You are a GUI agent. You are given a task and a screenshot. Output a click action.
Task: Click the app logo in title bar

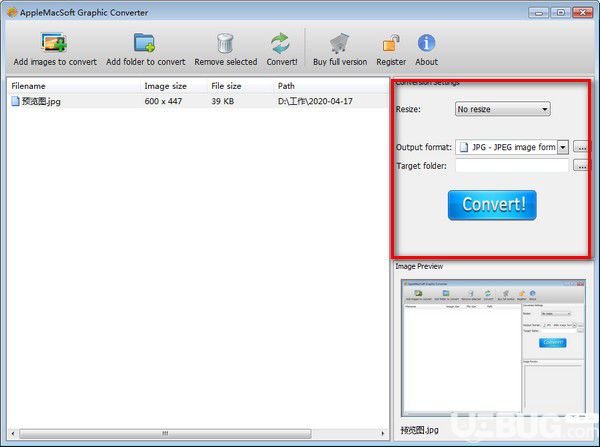coord(12,12)
